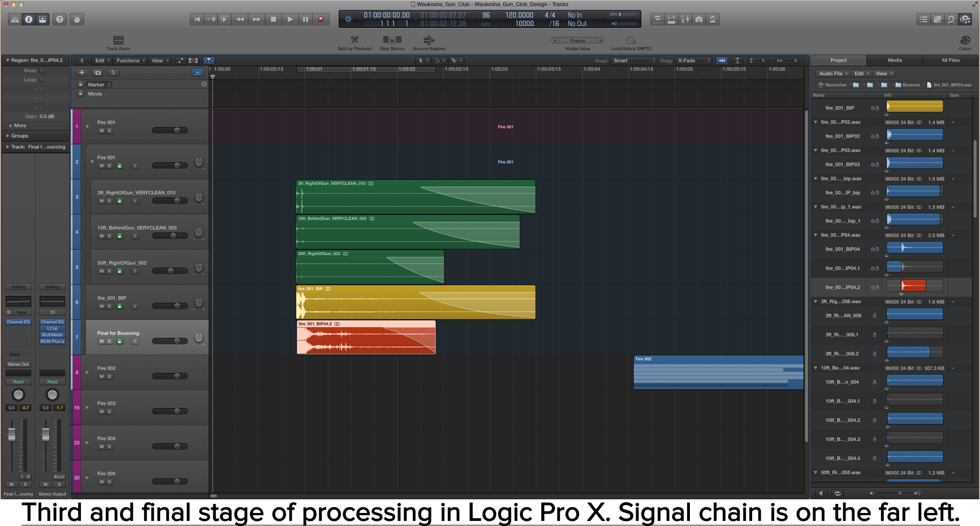Open the Snap Smart dropdown
The height and width of the screenshot is (526, 980).
click(634, 61)
